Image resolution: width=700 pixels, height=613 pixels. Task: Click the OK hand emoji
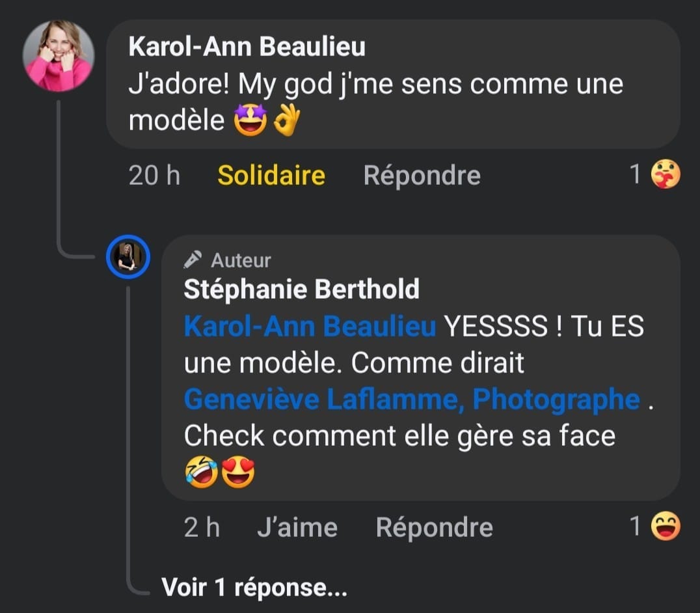coord(286,120)
